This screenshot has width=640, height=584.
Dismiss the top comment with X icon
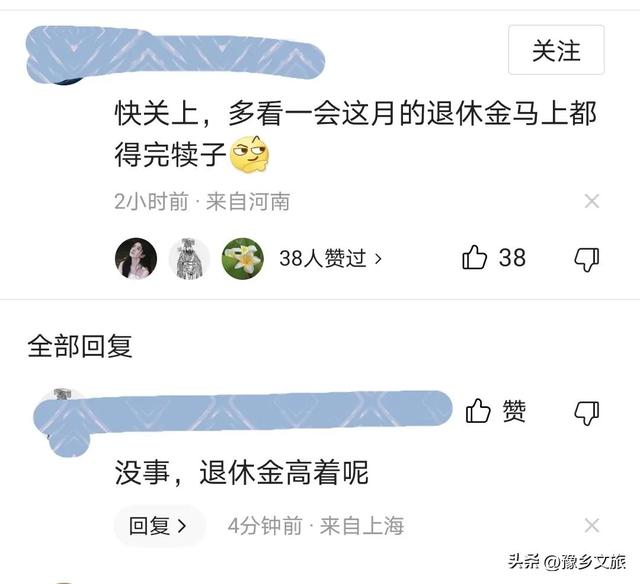pyautogui.click(x=592, y=201)
